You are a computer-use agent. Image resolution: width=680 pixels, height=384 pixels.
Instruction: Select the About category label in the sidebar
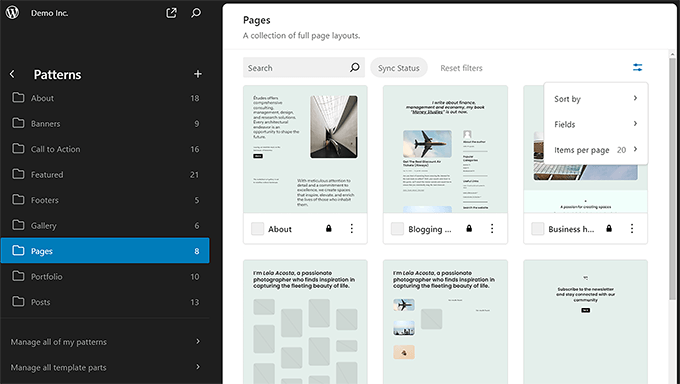click(x=42, y=98)
